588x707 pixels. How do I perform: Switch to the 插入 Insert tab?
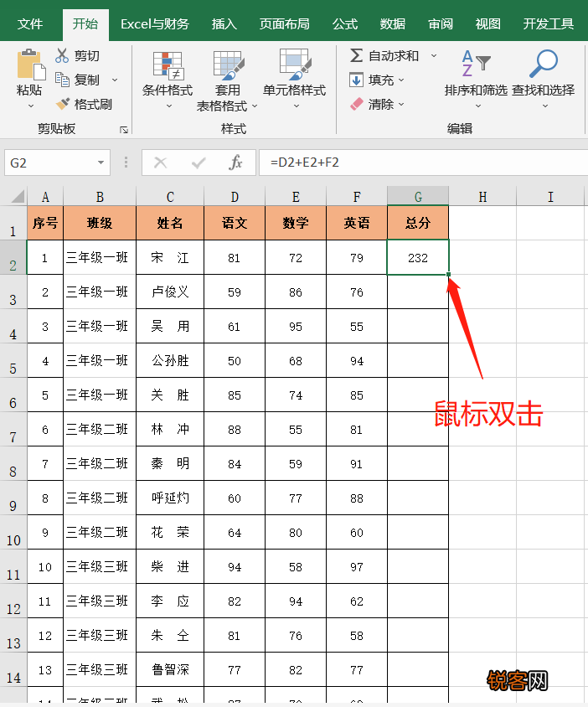224,24
